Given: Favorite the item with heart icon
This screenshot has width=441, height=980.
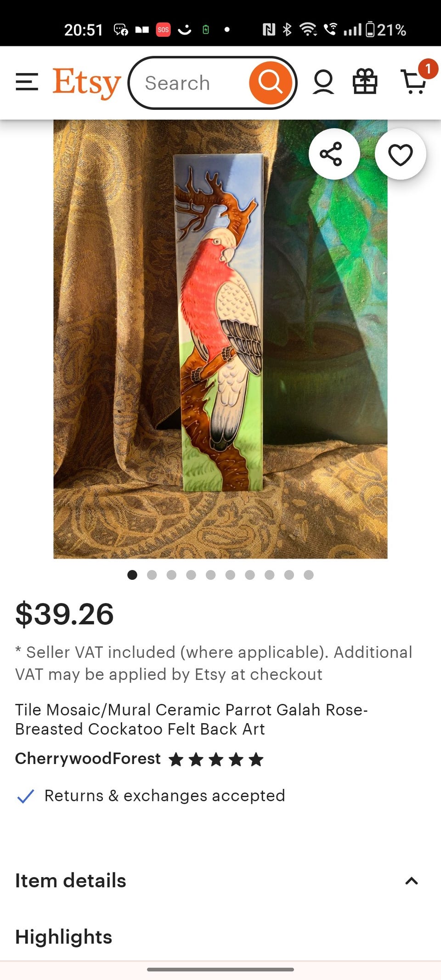Looking at the screenshot, I should coord(401,154).
